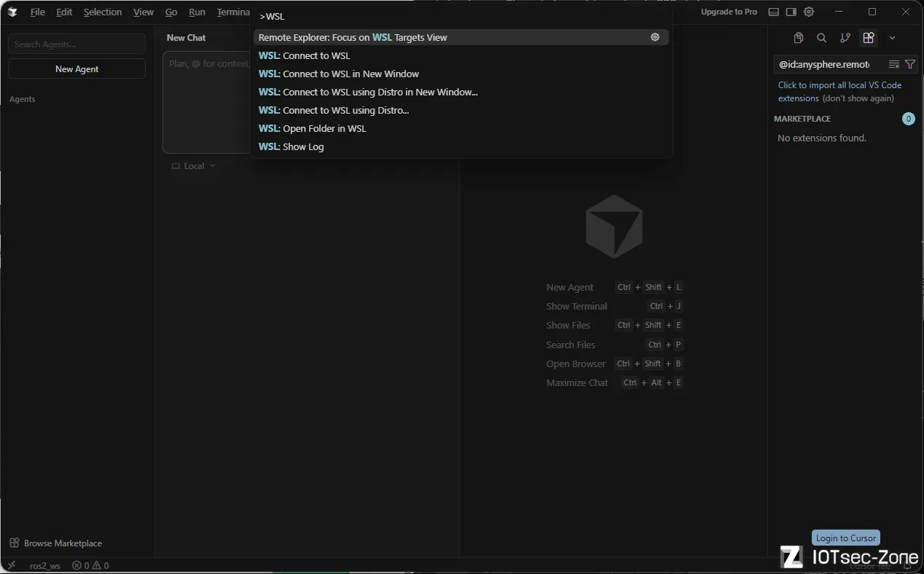Choose Connect to WSL using Distro in New Window
Image resolution: width=924 pixels, height=574 pixels.
[x=461, y=92]
